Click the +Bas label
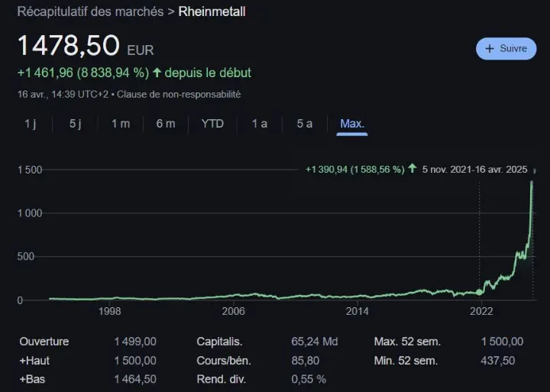Viewport: 550px width, 392px height. coord(32,379)
